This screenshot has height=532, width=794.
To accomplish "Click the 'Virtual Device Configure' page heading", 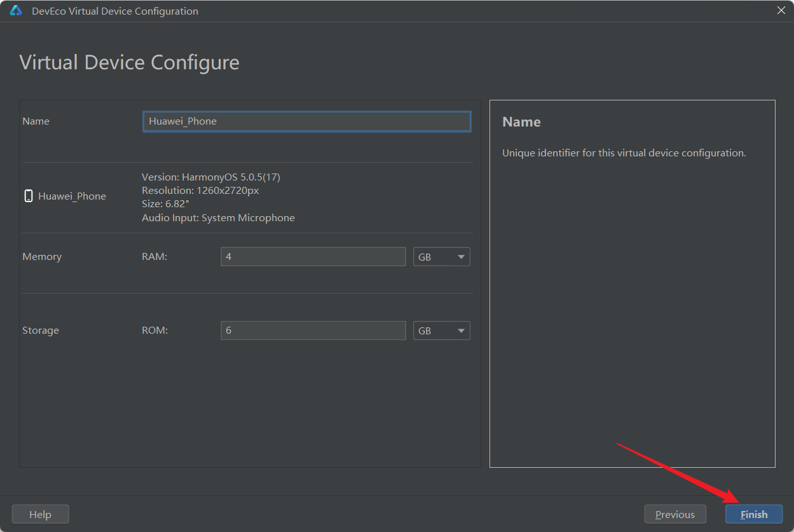I will [130, 63].
